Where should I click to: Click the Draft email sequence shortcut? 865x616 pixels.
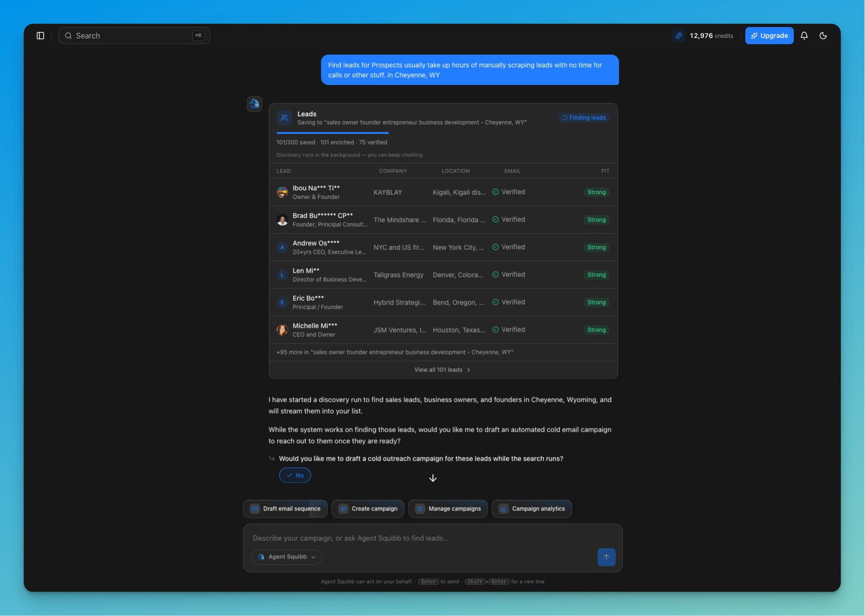click(x=285, y=509)
